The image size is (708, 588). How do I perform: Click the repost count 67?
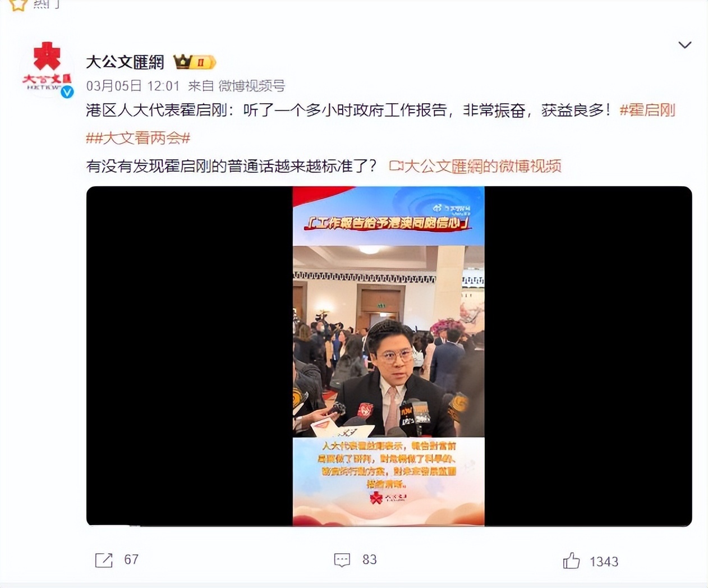coord(131,560)
